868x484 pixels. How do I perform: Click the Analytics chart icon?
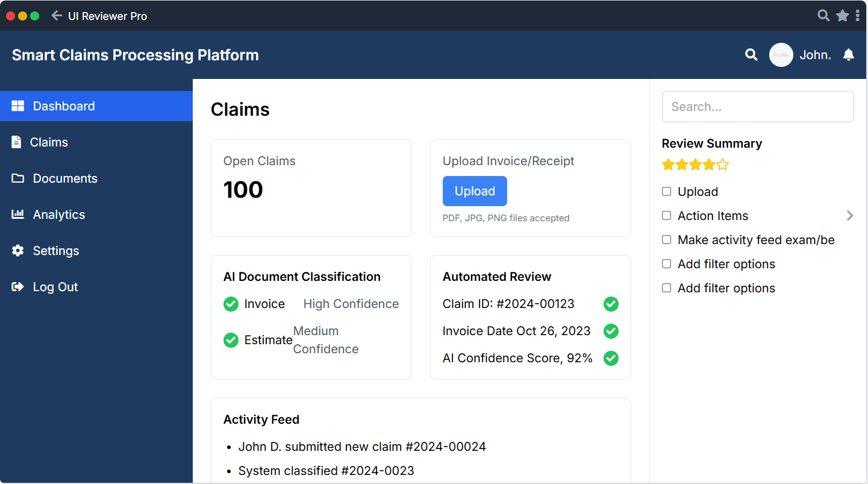(x=17, y=214)
